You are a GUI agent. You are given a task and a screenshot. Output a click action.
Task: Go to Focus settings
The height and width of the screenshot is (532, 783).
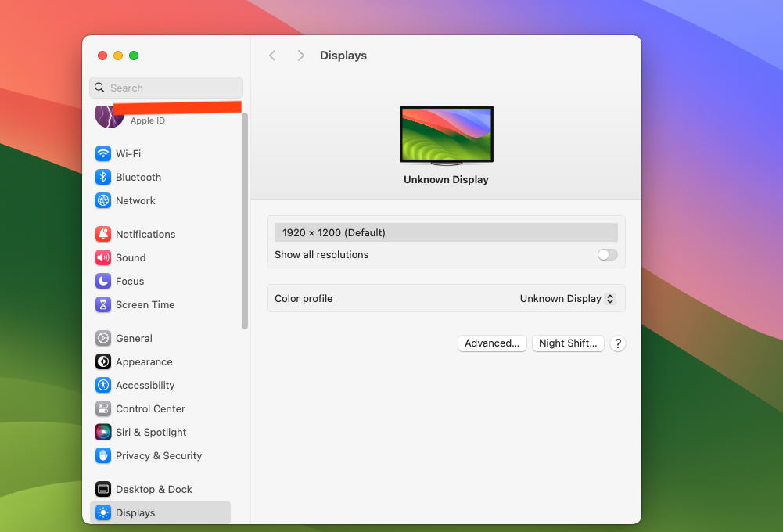click(130, 281)
